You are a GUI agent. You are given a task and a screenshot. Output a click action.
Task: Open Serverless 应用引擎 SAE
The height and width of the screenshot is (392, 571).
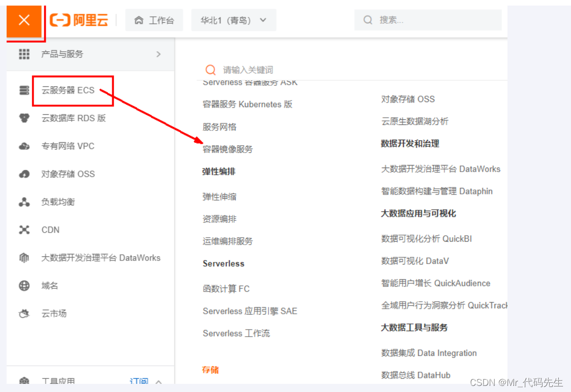(250, 311)
